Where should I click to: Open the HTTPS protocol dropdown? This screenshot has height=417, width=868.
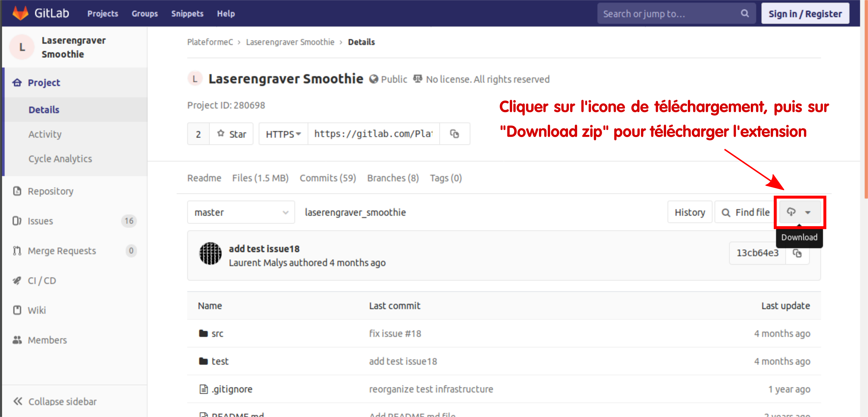(283, 134)
